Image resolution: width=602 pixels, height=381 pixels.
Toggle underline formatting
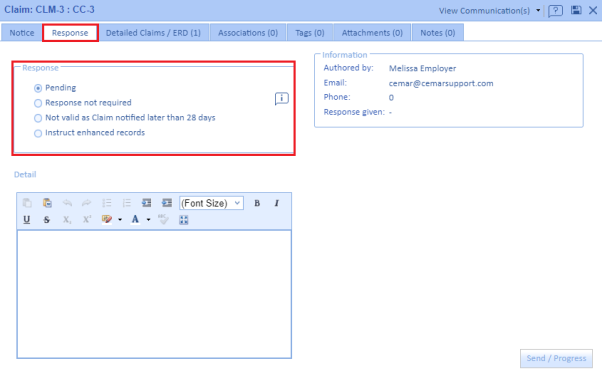[x=26, y=220]
